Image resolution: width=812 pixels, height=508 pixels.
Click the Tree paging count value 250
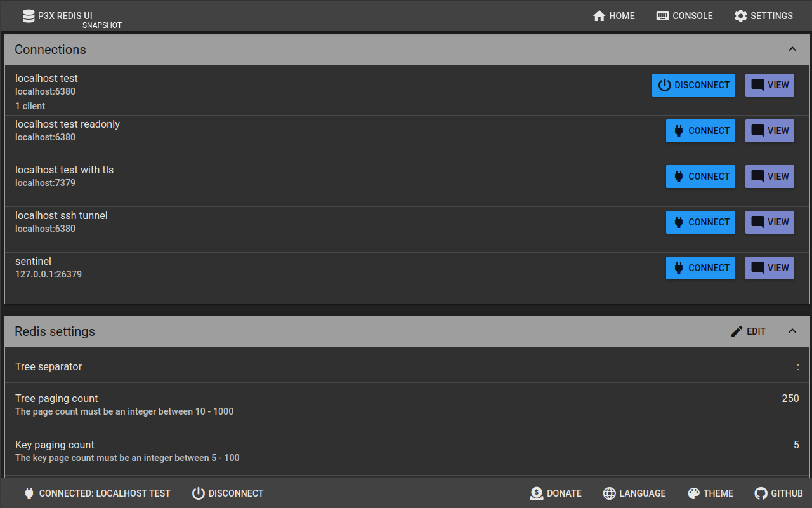(x=790, y=399)
